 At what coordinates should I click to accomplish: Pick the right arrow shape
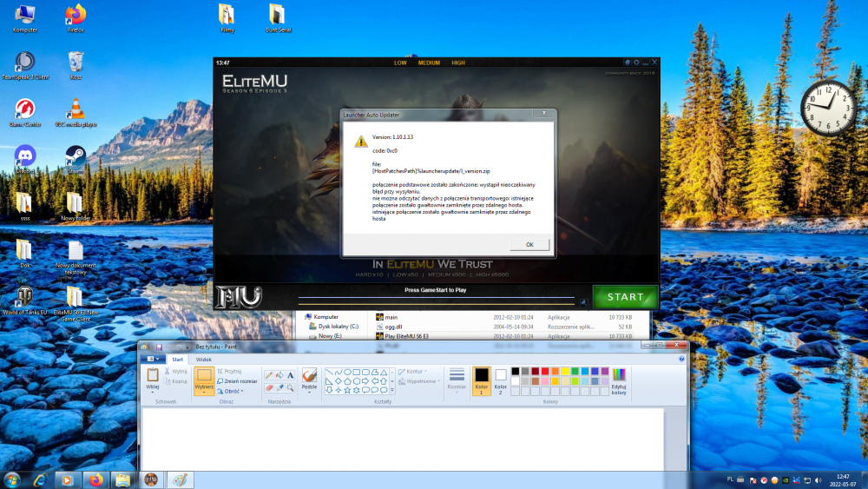point(365,381)
